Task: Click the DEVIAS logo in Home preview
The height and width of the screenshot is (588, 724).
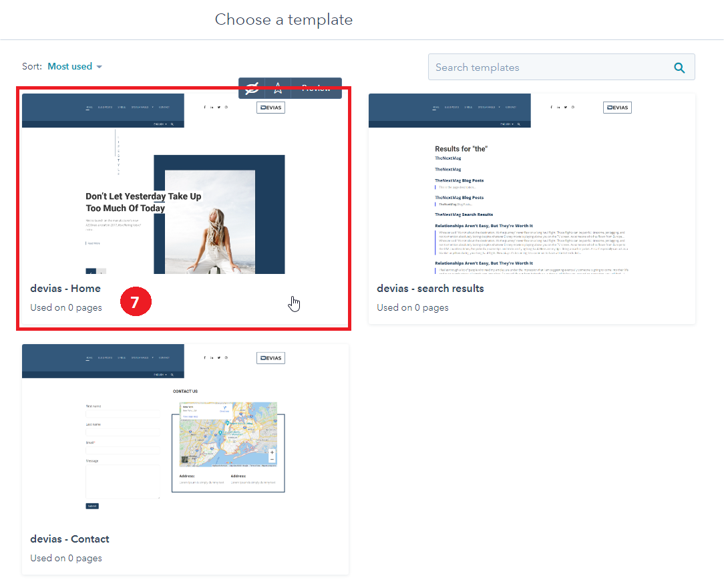Action: (270, 108)
